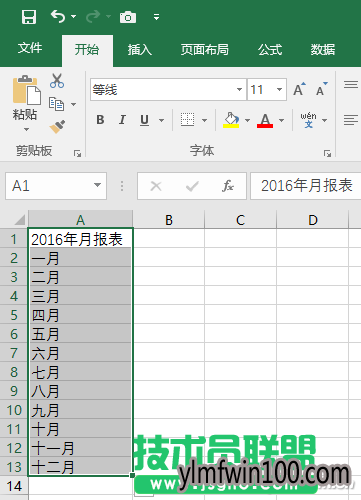The image size is (361, 500).
Task: Click the camera screenshot icon
Action: click(128, 17)
